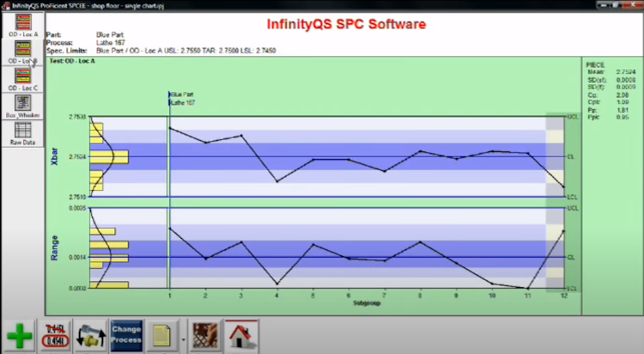Screen dimensions: 644x354
Task: Click the largest Xbar histogram bar
Action: click(x=109, y=156)
